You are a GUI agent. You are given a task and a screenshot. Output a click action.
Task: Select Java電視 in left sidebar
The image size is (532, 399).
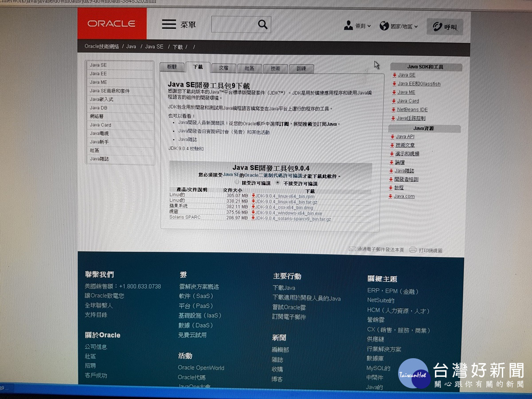99,133
